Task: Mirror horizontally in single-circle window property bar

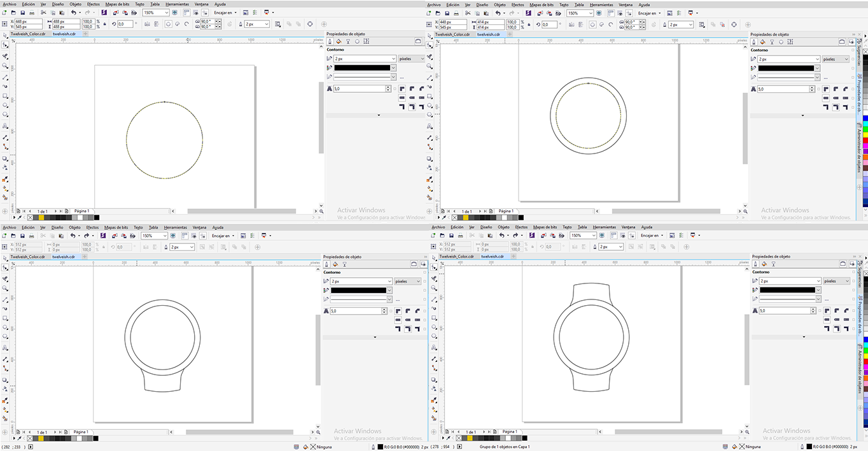Action: coord(148,24)
